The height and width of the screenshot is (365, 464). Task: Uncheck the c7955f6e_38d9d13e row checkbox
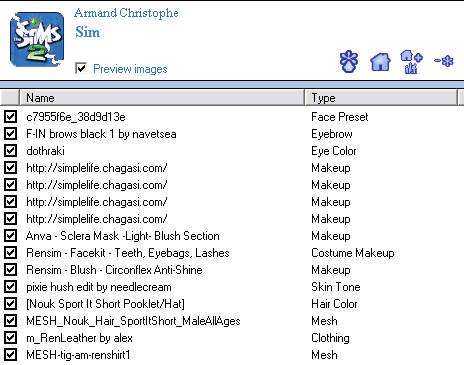coord(10,116)
